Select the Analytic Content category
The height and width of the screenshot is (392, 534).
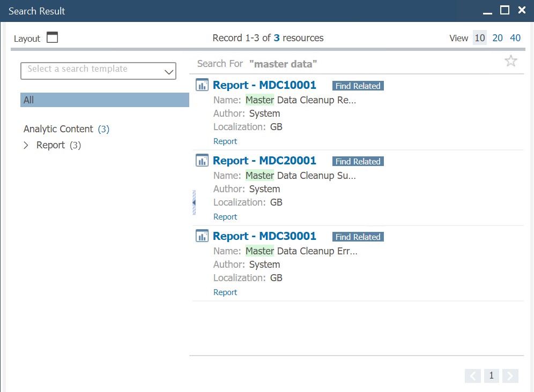[x=58, y=129]
